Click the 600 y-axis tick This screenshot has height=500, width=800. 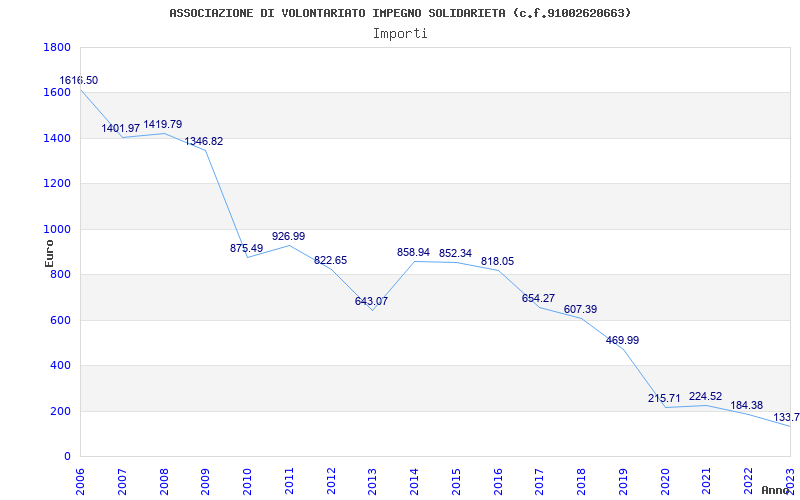coord(60,320)
